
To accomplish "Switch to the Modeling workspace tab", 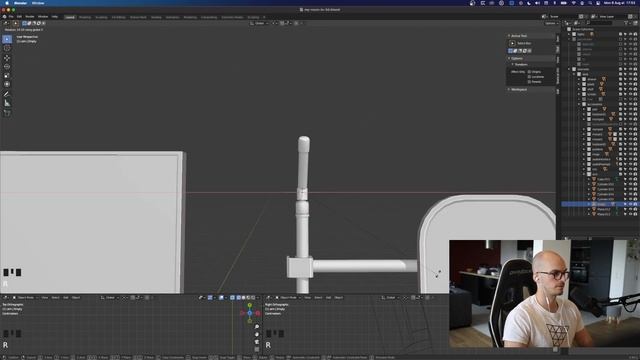I will point(85,17).
